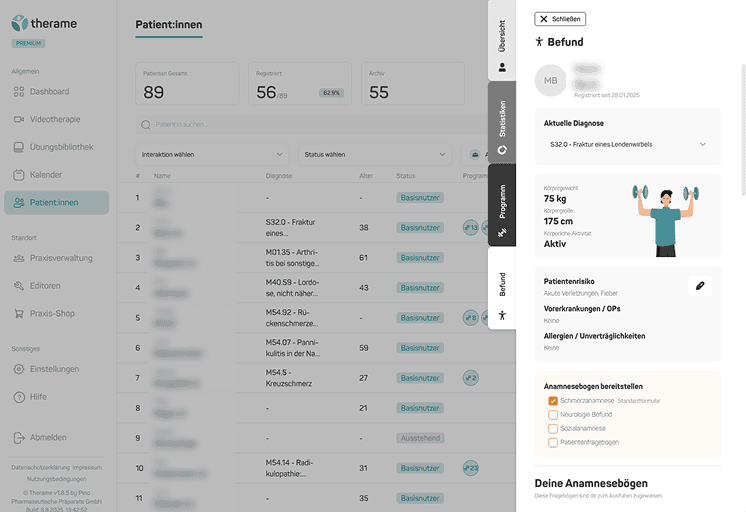The width and height of the screenshot is (746, 512).
Task: Open the Interaktion wählen dropdown
Action: tap(211, 155)
